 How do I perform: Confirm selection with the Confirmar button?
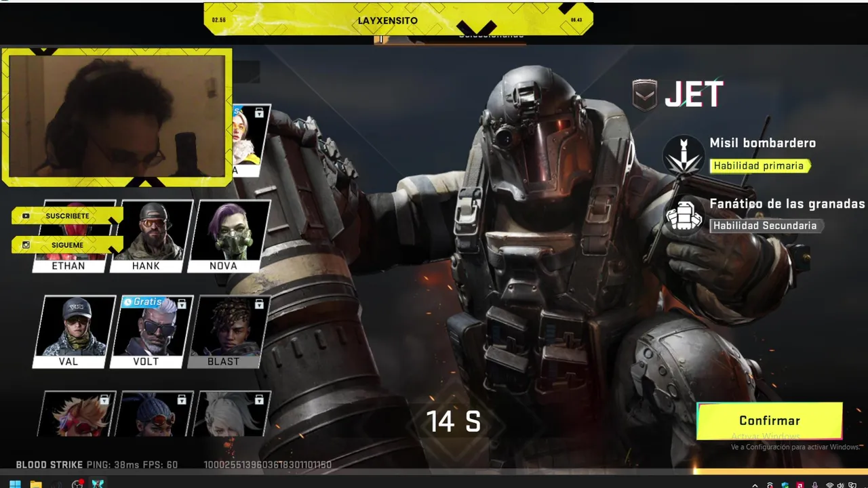770,421
